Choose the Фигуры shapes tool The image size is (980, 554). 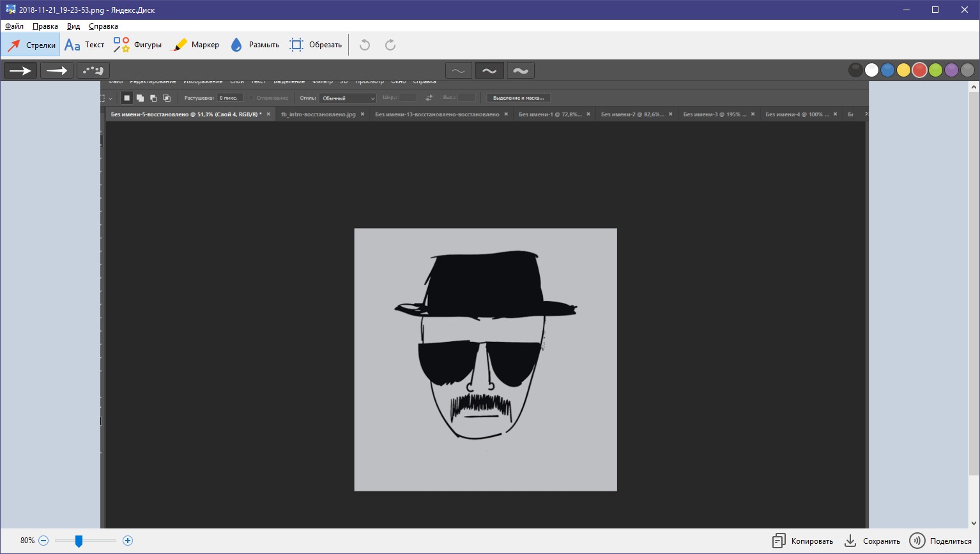(137, 45)
